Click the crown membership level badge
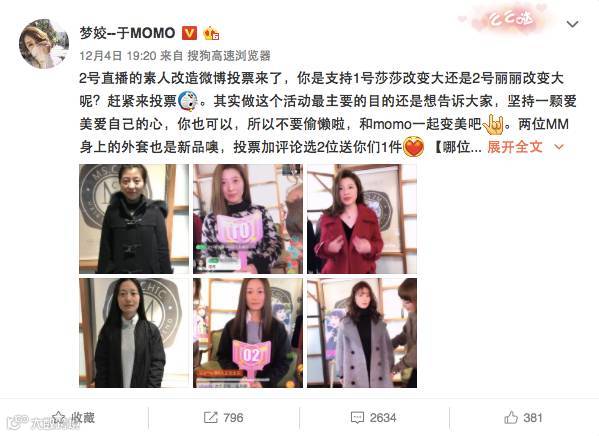 tap(211, 34)
